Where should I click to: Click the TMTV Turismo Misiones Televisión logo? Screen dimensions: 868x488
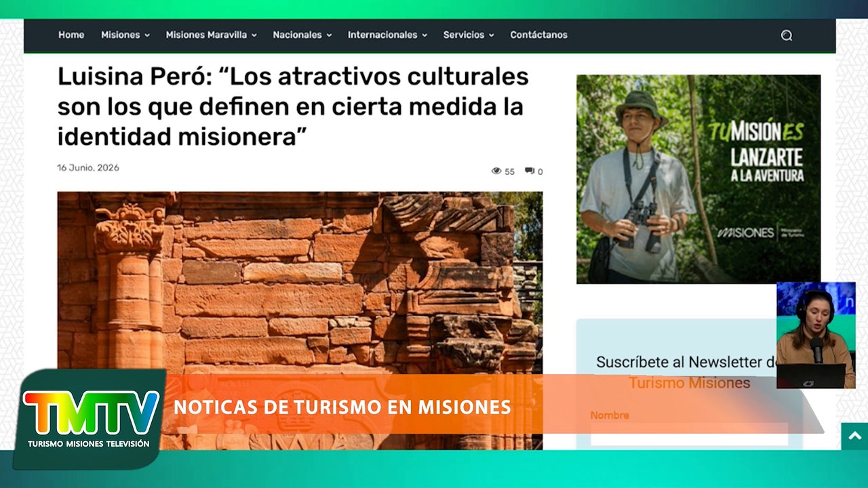pos(90,419)
